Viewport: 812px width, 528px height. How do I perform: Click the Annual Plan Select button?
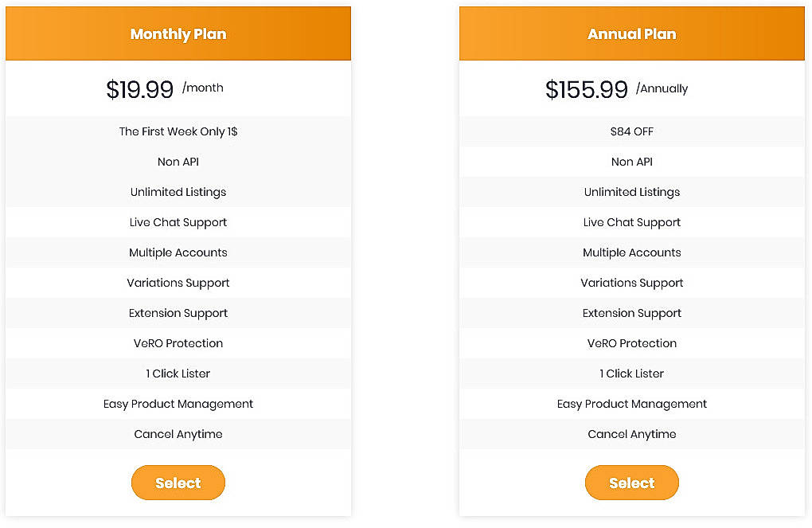(632, 483)
